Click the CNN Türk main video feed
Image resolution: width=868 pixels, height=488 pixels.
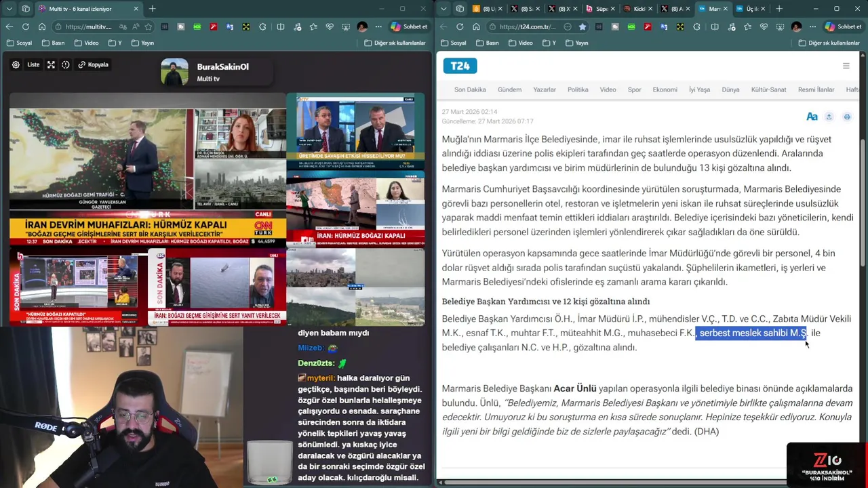[x=148, y=169]
